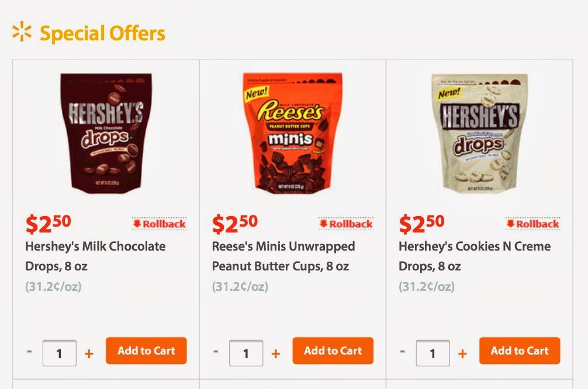Open the Special Offers heading link

click(102, 34)
